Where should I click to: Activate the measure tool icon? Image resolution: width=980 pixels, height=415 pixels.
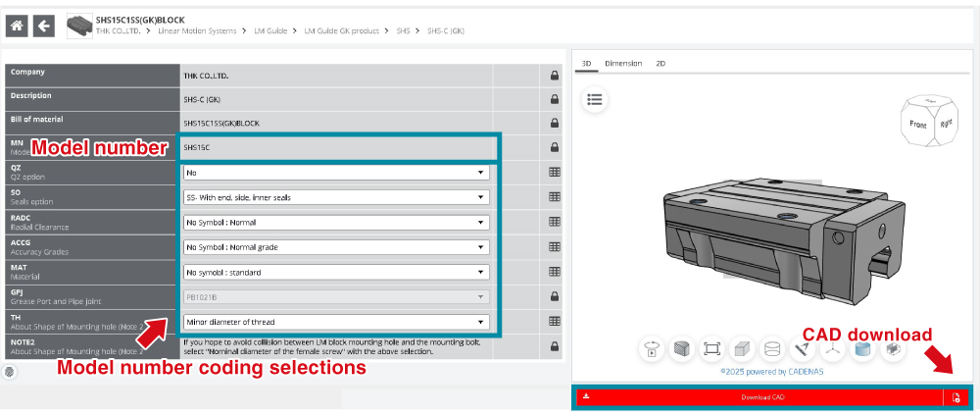[803, 349]
